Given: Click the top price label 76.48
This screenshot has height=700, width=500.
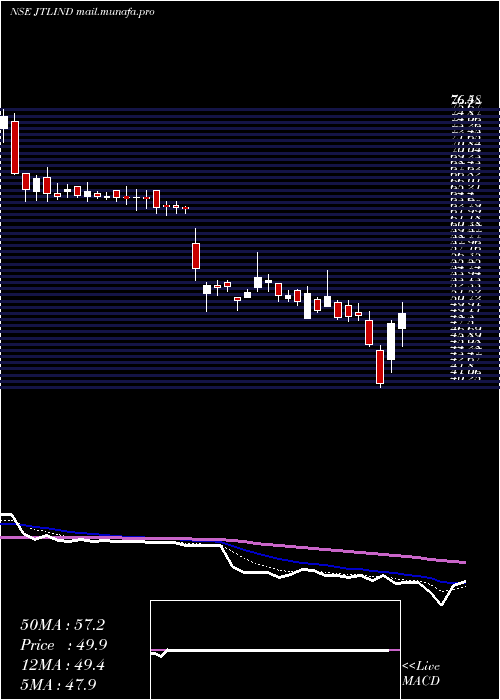Looking at the screenshot, I should [x=466, y=100].
